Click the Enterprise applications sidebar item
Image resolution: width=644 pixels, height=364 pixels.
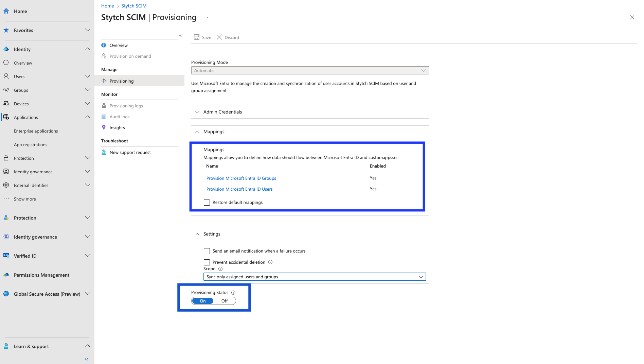click(36, 131)
